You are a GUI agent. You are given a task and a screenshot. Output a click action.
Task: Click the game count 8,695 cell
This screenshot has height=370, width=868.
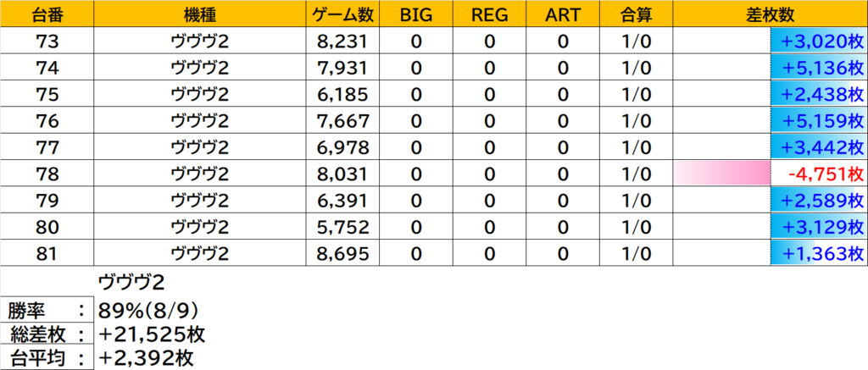[x=342, y=253]
